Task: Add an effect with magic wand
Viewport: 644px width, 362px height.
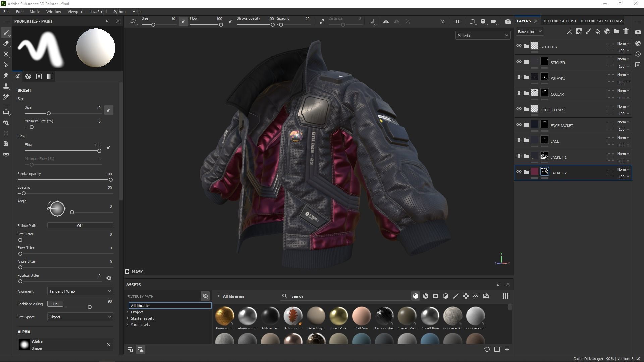Action: (569, 32)
